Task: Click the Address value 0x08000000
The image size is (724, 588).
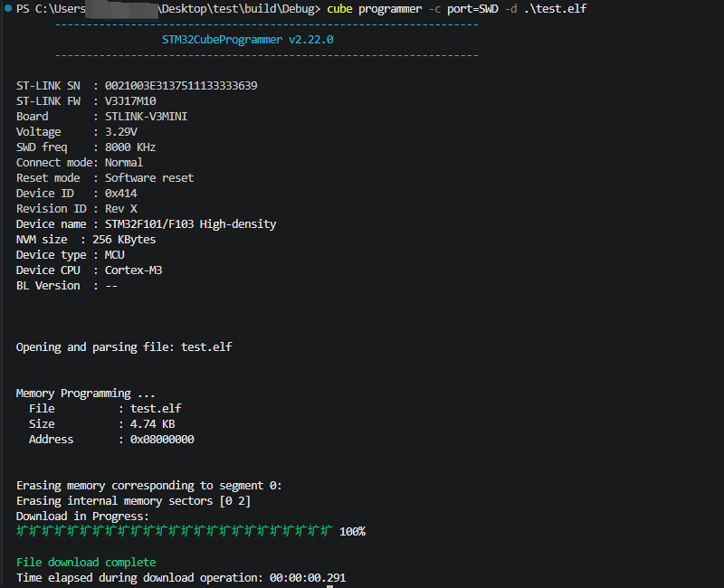Action: point(162,440)
